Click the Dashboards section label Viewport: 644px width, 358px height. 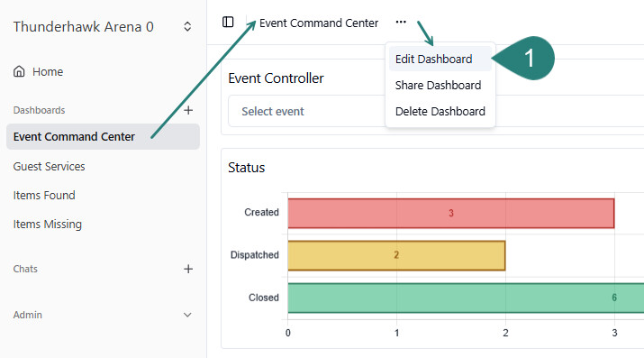[x=39, y=110]
